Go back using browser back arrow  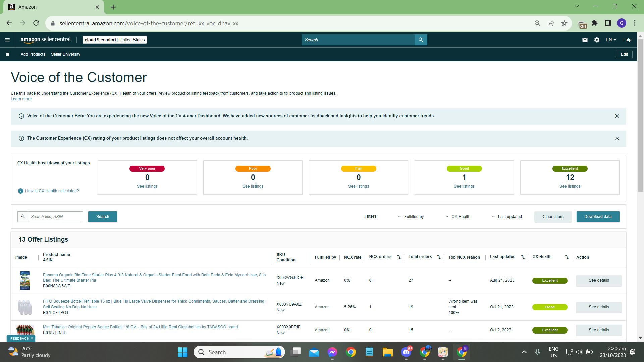(9, 23)
